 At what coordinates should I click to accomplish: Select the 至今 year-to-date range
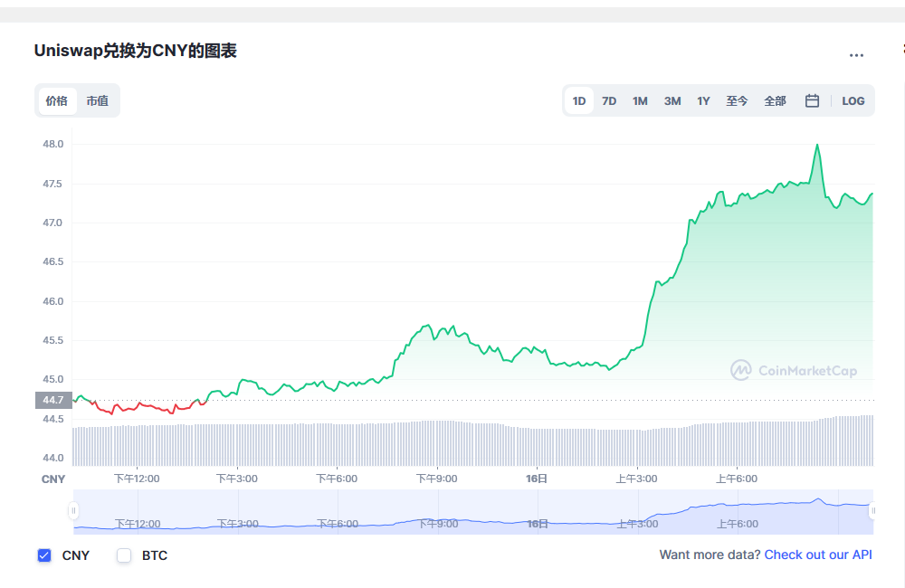[x=737, y=101]
